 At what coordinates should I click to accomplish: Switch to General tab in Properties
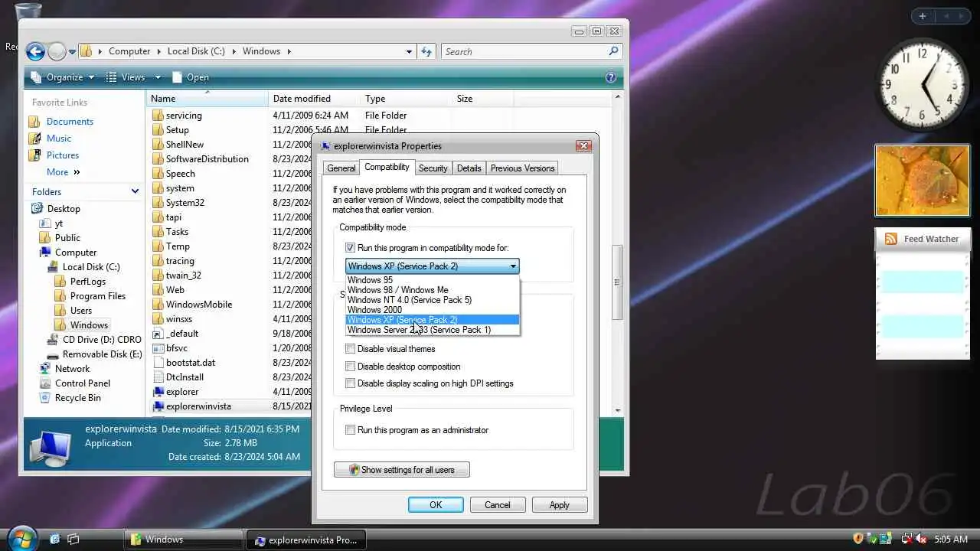(x=341, y=168)
